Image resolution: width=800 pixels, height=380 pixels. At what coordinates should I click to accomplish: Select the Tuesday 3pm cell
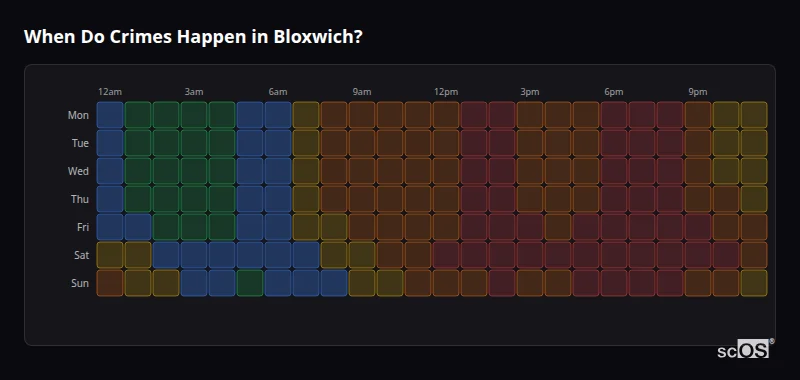click(x=530, y=143)
